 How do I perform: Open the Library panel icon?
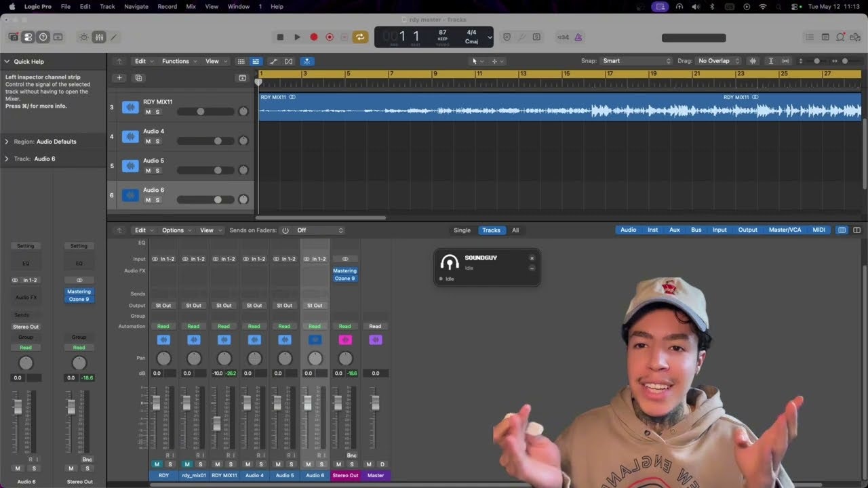13,37
